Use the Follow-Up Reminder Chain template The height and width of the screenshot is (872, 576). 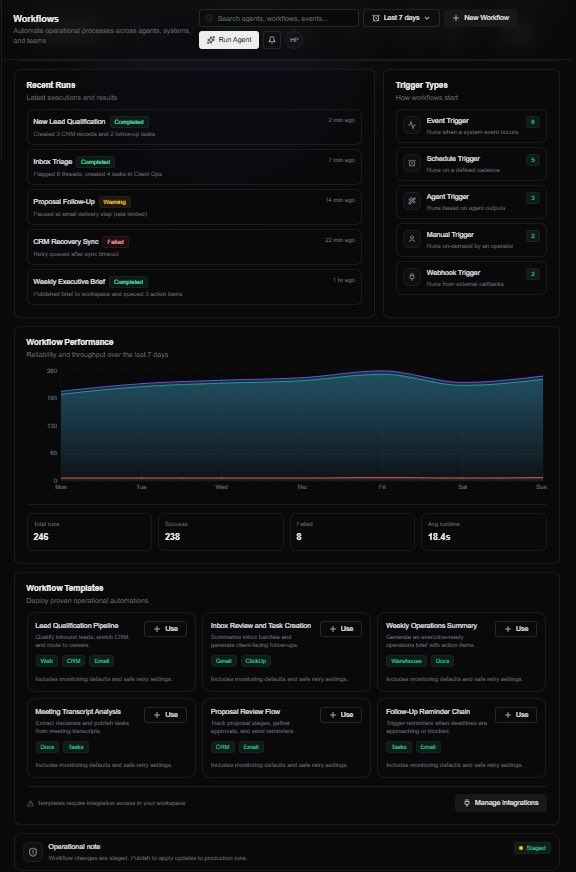pyautogui.click(x=515, y=715)
